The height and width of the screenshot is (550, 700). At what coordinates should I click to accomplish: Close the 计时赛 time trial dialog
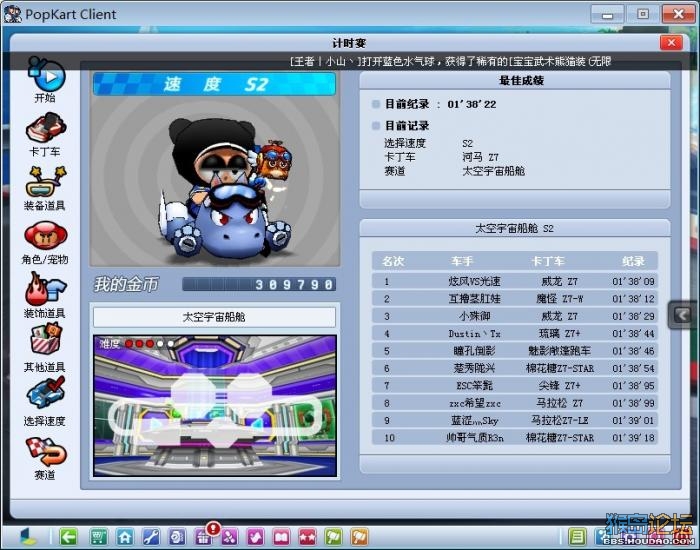[x=671, y=43]
